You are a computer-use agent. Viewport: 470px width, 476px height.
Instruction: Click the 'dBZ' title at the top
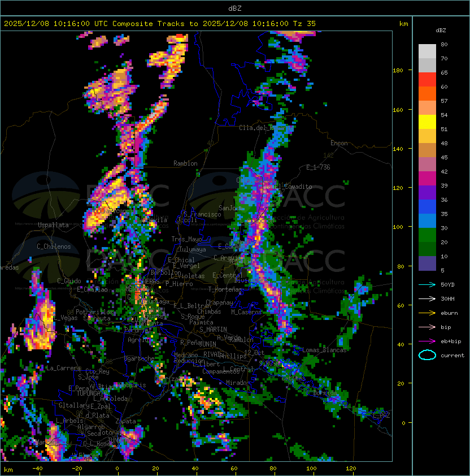click(x=235, y=8)
